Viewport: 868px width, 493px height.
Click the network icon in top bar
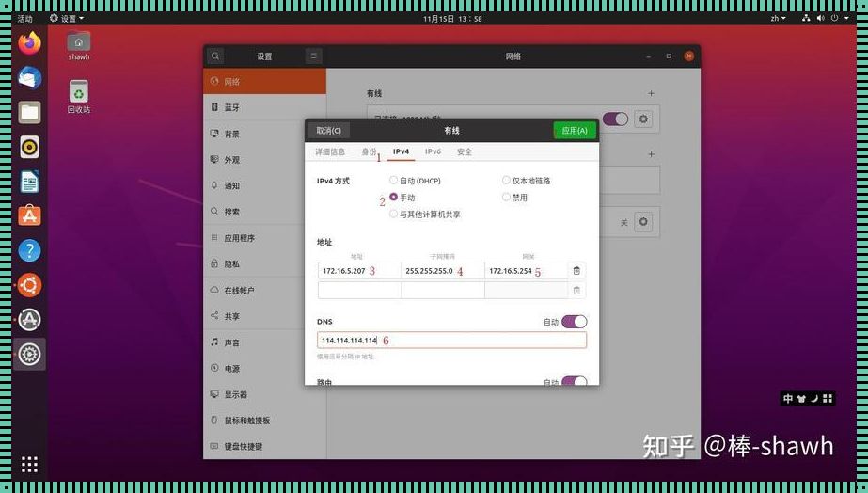[x=806, y=18]
